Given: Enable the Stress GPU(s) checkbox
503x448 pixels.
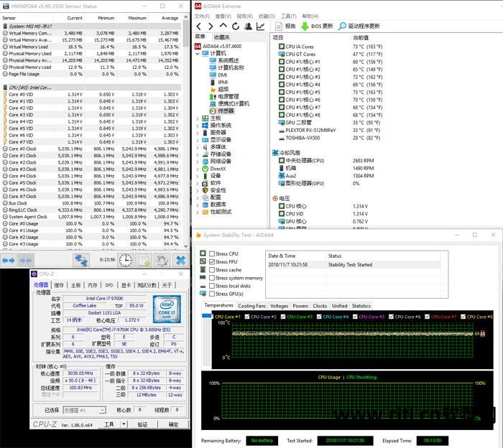Looking at the screenshot, I should 212,294.
